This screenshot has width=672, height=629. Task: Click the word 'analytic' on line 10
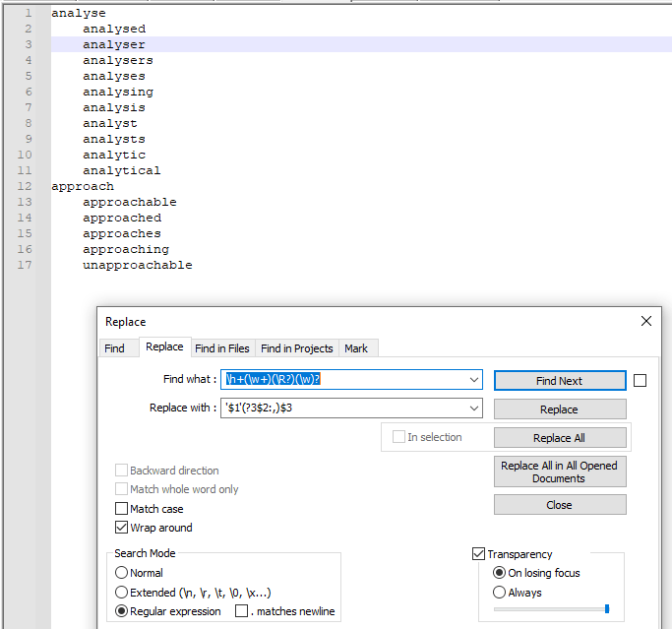click(114, 155)
